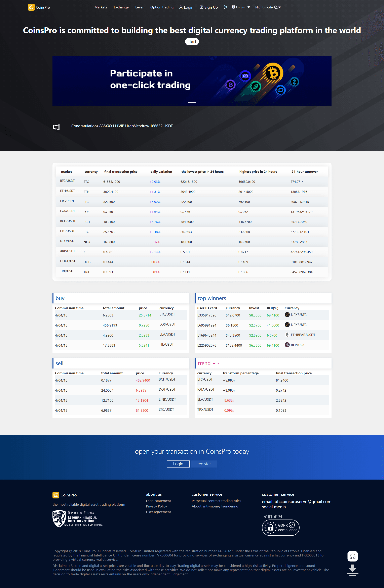Select the XRP/USDT market row

[192, 252]
